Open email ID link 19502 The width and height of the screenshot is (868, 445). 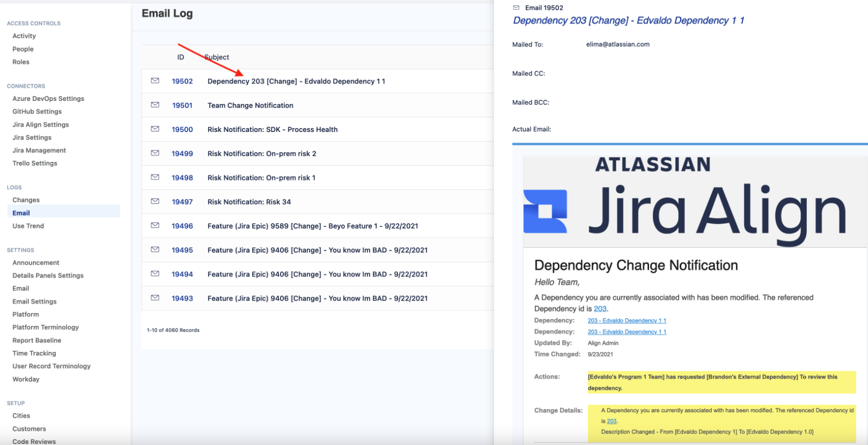click(182, 81)
